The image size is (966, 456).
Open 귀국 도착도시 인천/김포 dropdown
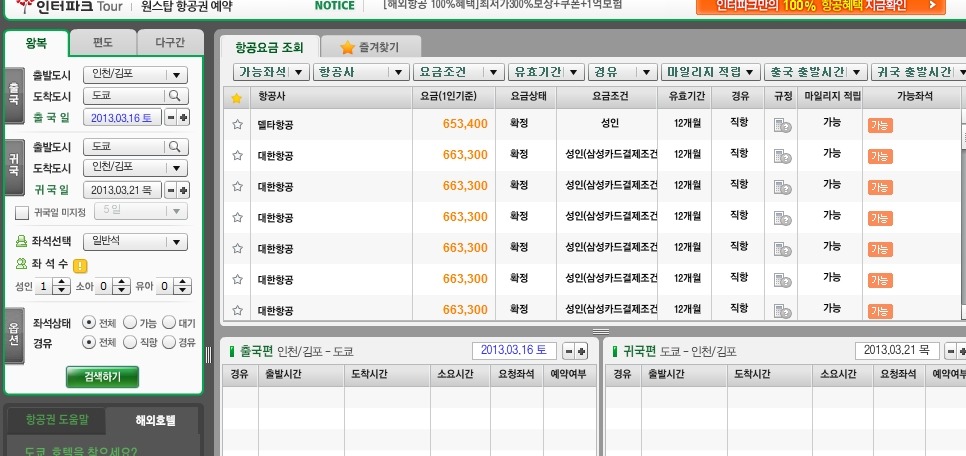pyautogui.click(x=136, y=168)
